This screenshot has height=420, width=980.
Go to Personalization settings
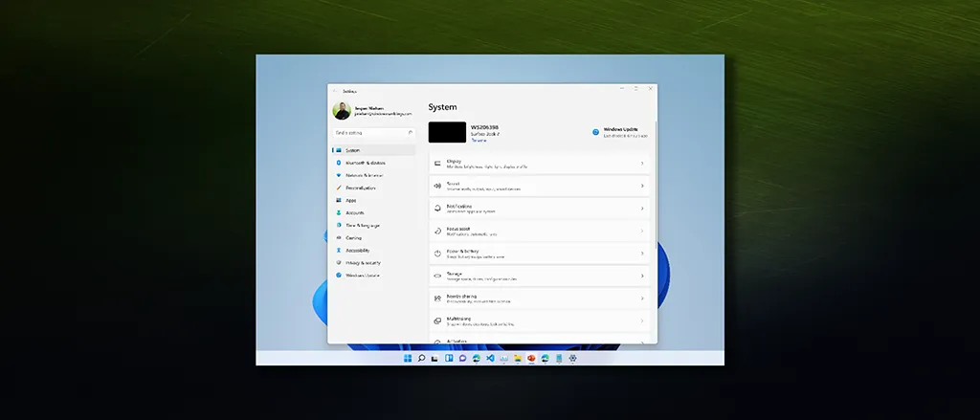click(x=374, y=188)
